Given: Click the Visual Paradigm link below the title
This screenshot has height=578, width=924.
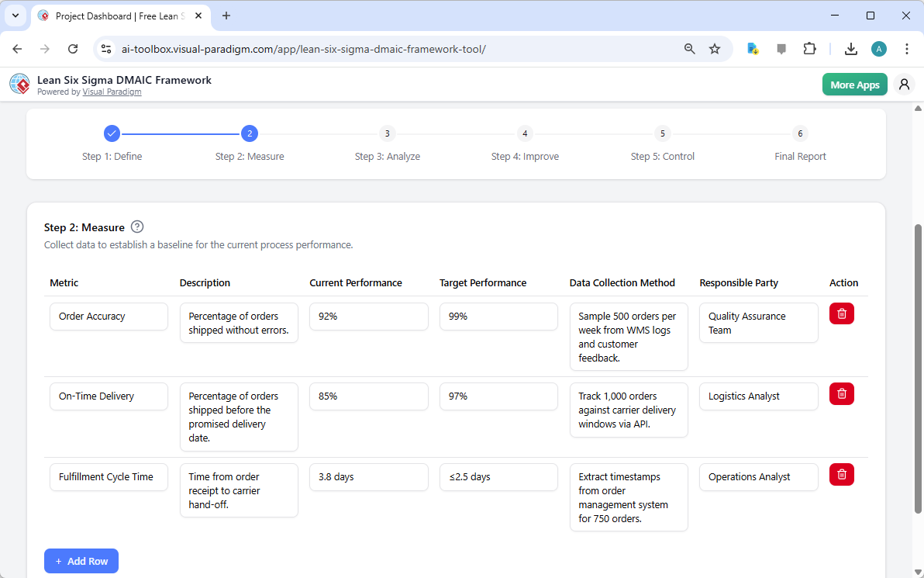Looking at the screenshot, I should click(x=112, y=91).
